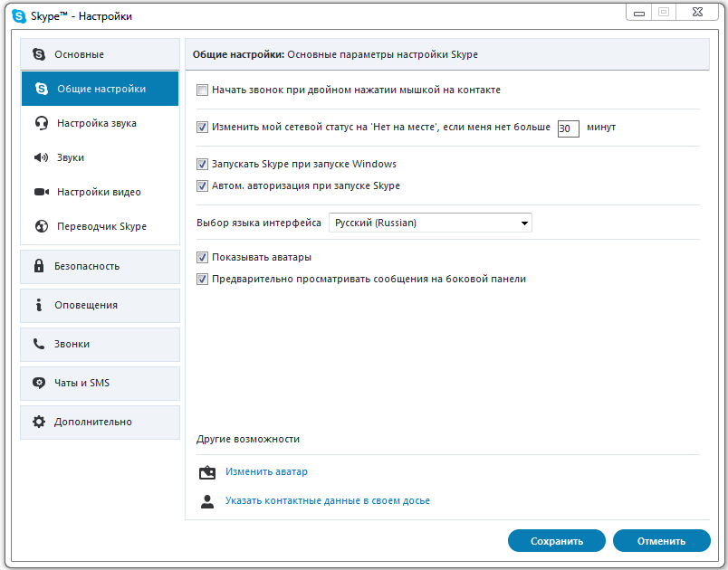Toggle Автом. авторизация при запуске Skype
This screenshot has height=570, width=728.
pos(202,186)
